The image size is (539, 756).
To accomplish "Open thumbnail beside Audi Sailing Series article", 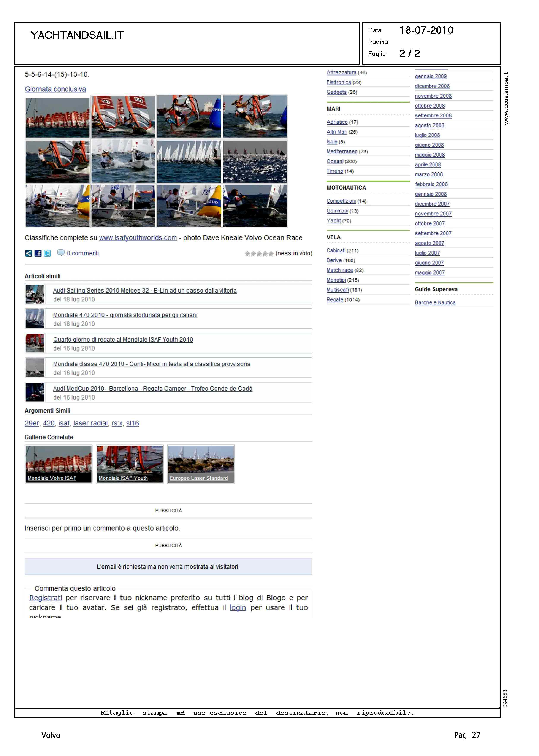I will [35, 294].
